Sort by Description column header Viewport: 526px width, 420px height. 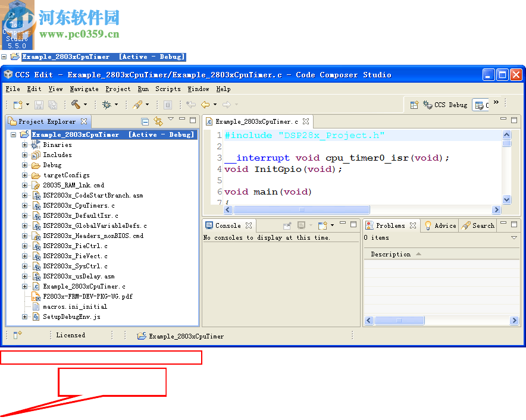[391, 254]
